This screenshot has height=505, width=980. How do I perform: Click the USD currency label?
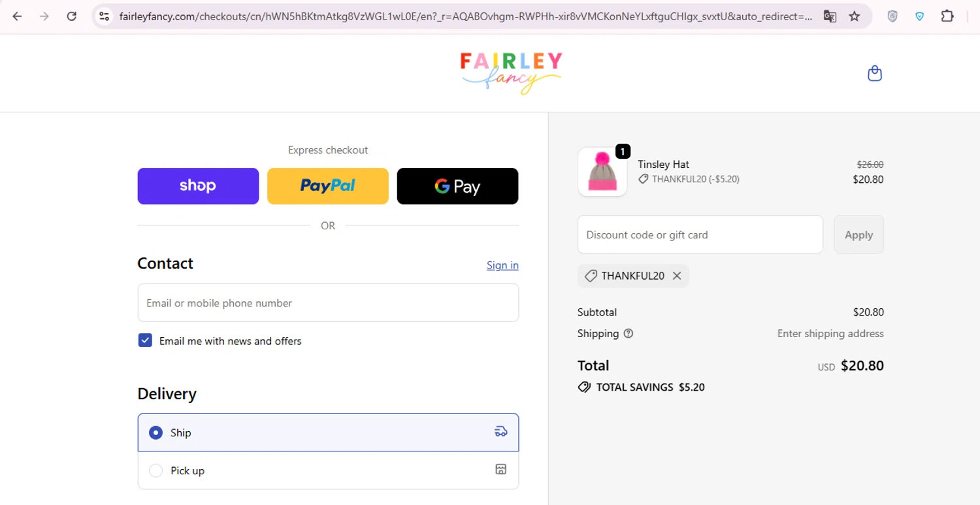[x=826, y=367]
